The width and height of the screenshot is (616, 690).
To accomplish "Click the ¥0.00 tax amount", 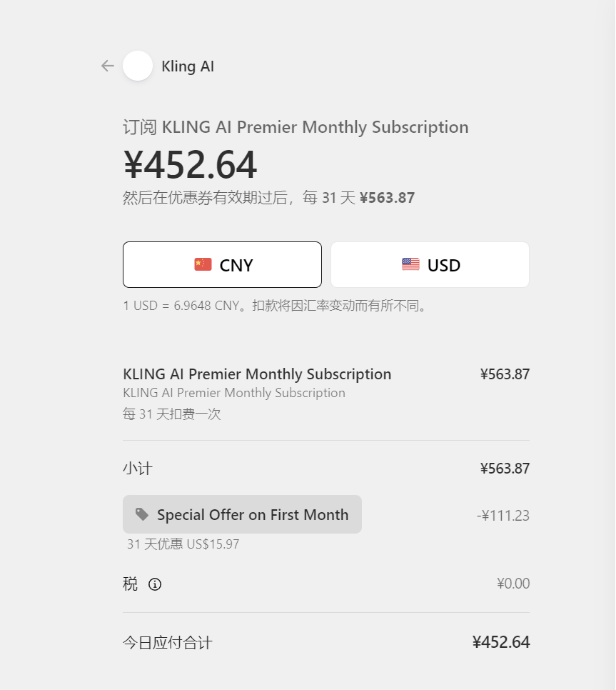I will 513,584.
